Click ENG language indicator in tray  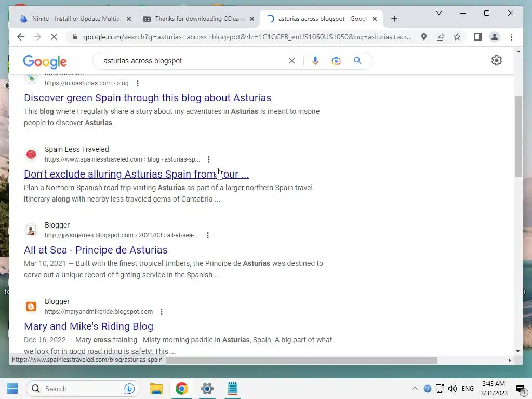pos(468,389)
